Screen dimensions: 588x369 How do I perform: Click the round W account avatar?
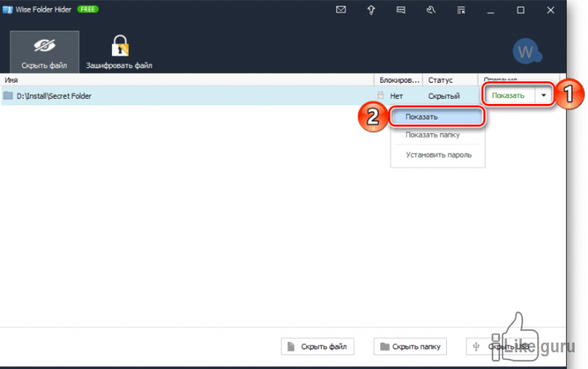pos(526,51)
